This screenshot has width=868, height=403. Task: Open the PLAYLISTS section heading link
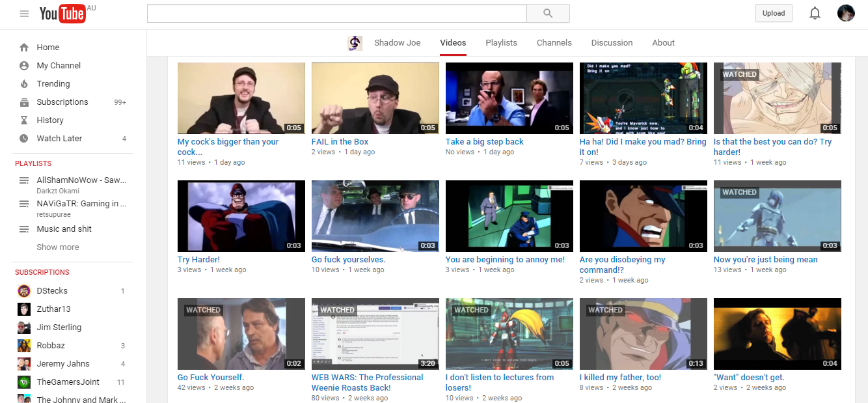[x=33, y=163]
